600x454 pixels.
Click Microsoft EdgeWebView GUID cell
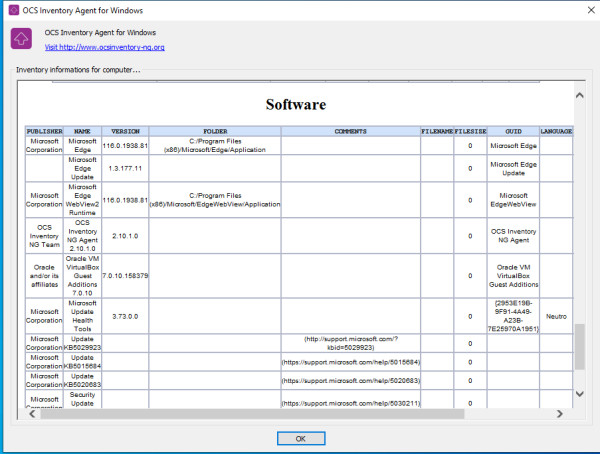[513, 200]
